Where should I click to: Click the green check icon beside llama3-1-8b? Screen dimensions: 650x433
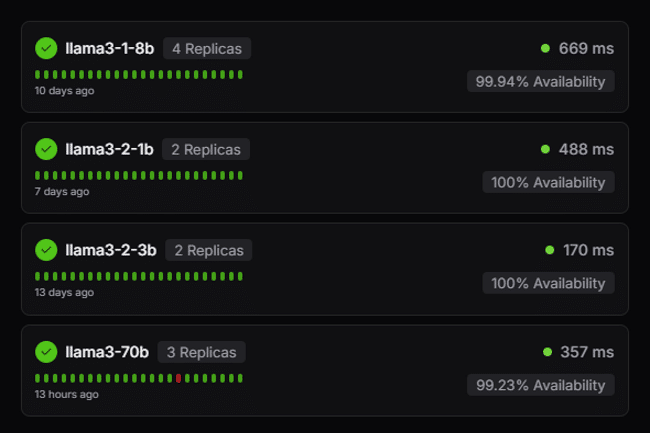tap(46, 48)
